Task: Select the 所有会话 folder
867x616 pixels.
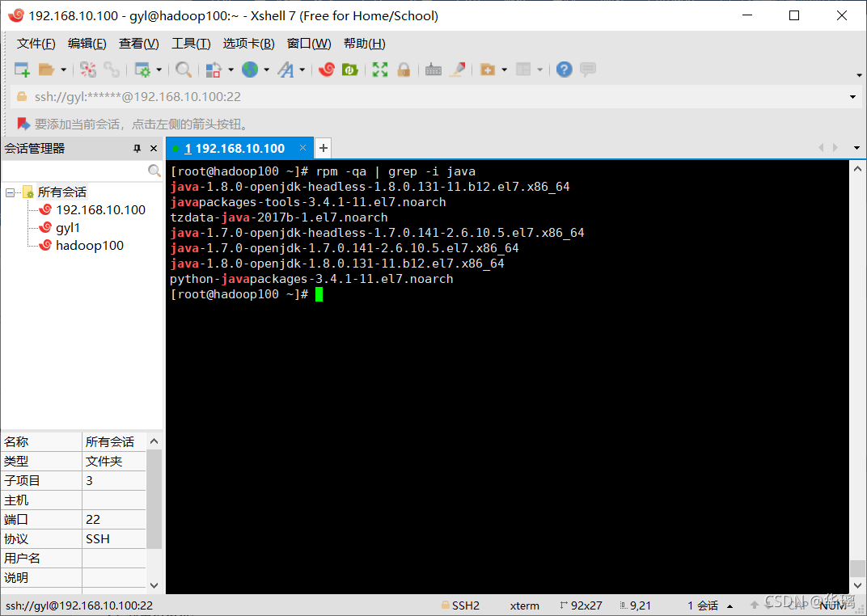Action: click(62, 192)
